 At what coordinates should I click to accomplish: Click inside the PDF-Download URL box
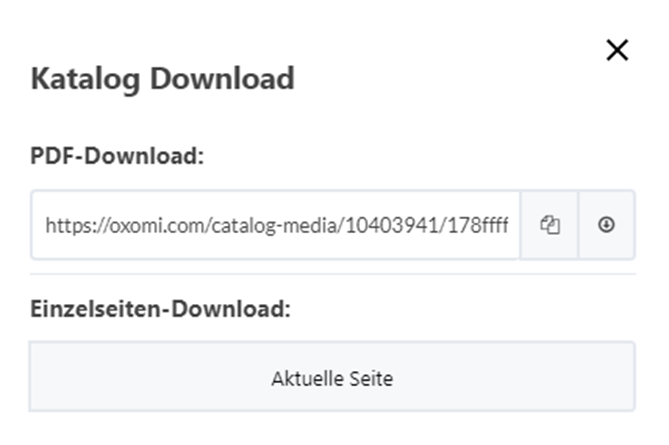tap(275, 225)
